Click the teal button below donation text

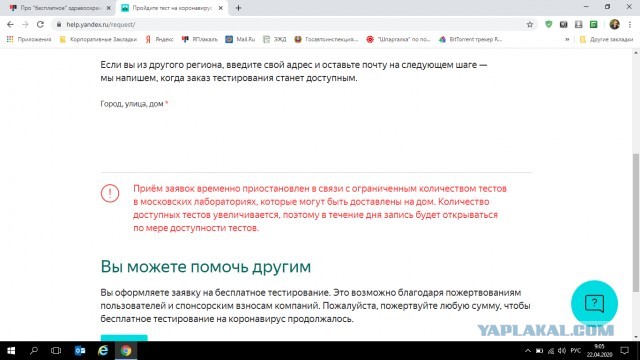click(x=124, y=338)
